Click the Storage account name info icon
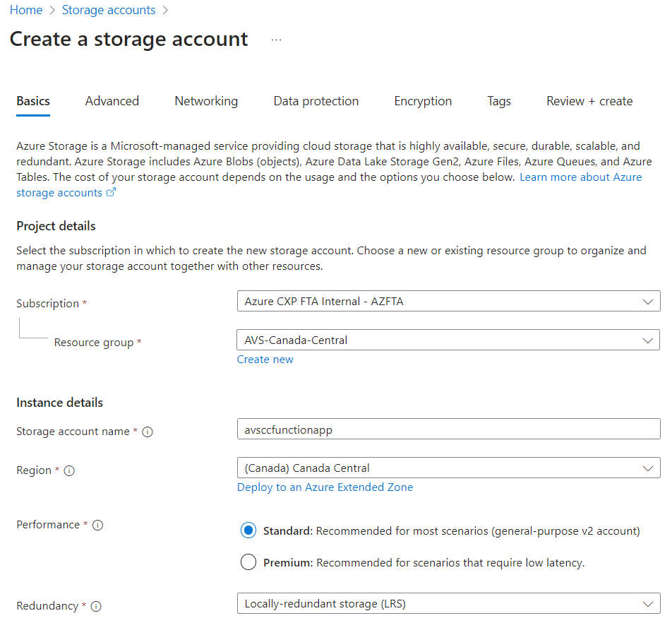Viewport: 672px width, 623px height. [148, 432]
